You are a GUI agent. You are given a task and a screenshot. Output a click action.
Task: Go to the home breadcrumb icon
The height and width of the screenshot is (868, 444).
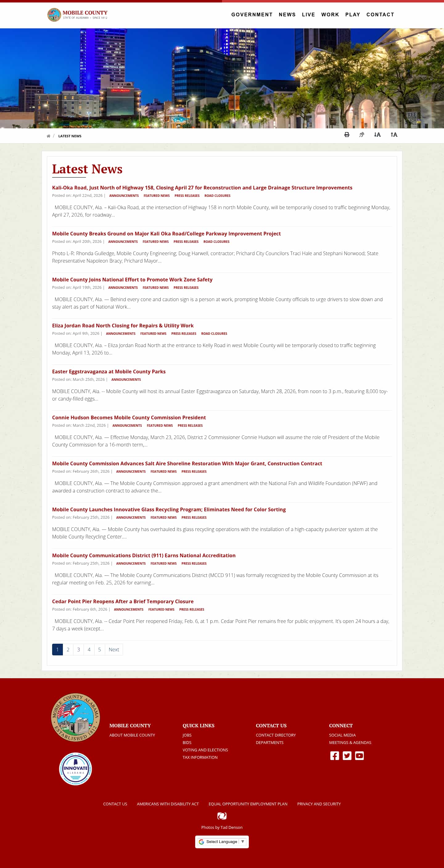point(48,136)
